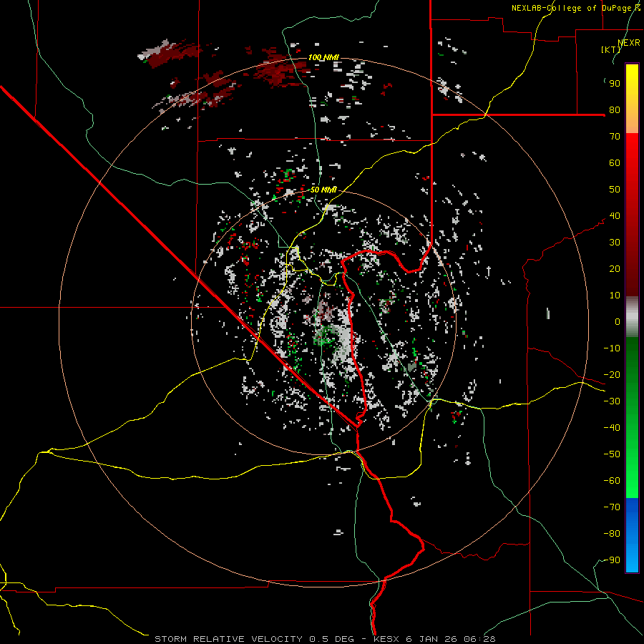644x644 pixels.
Task: Click the -90 scale label
Action: click(x=612, y=560)
